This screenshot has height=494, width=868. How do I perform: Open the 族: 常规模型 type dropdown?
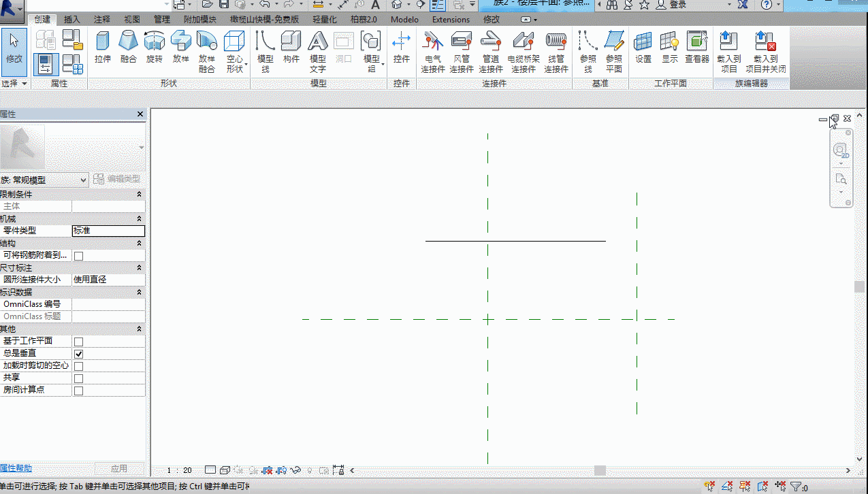(x=44, y=180)
